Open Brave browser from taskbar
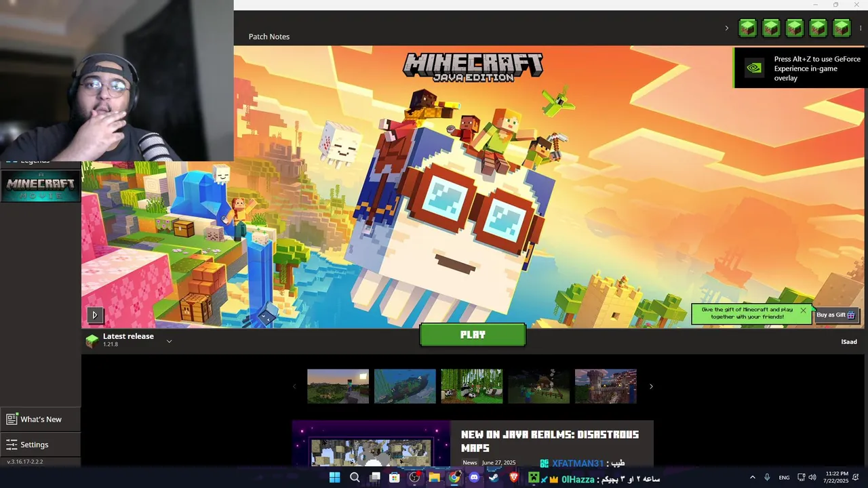This screenshot has width=868, height=488. (x=514, y=477)
